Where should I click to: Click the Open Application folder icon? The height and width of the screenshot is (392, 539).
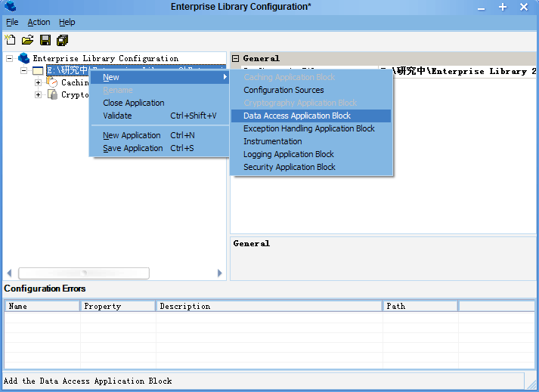click(x=27, y=40)
